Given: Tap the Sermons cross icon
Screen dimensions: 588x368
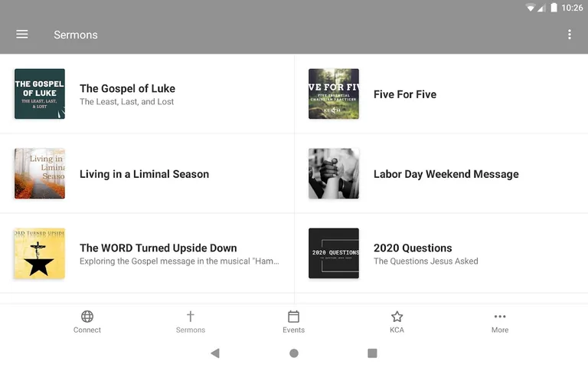Looking at the screenshot, I should (191, 317).
